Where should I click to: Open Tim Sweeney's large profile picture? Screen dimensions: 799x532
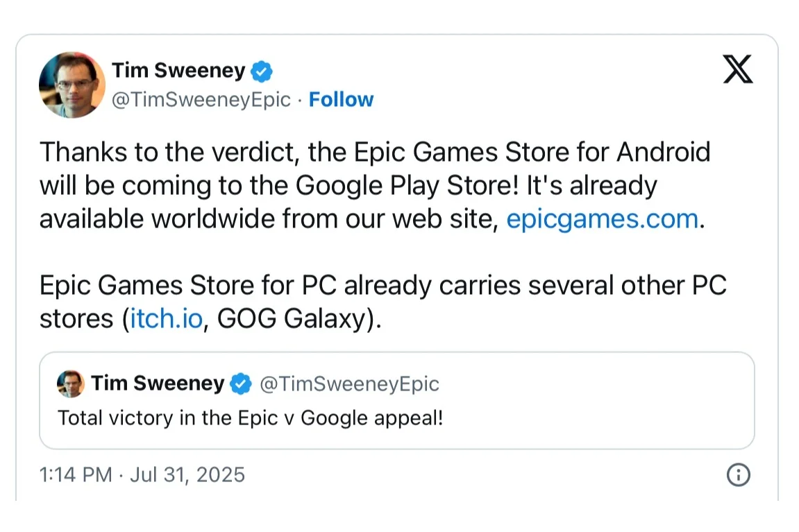pos(72,85)
